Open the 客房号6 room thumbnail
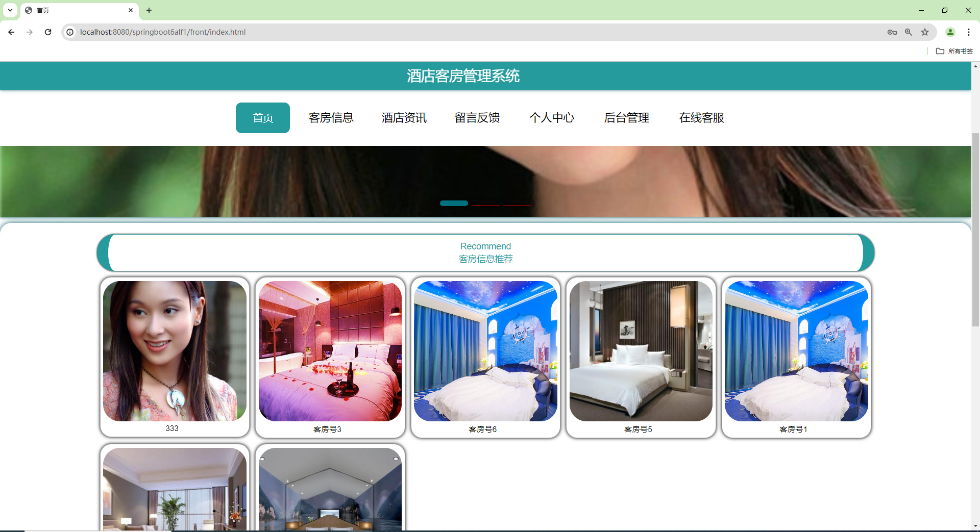The image size is (980, 532). click(485, 351)
